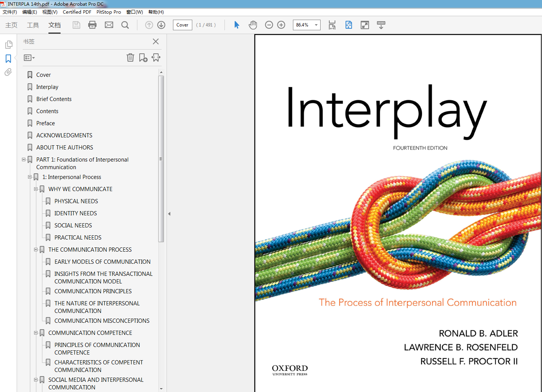The image size is (542, 392).
Task: Click the bookmarks list scroll-down arrow
Action: (x=161, y=389)
